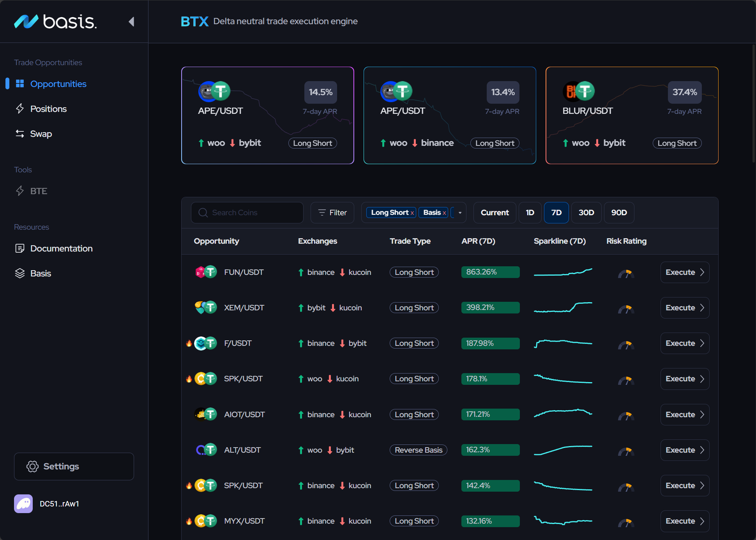Select the 90D period tab

click(x=619, y=212)
